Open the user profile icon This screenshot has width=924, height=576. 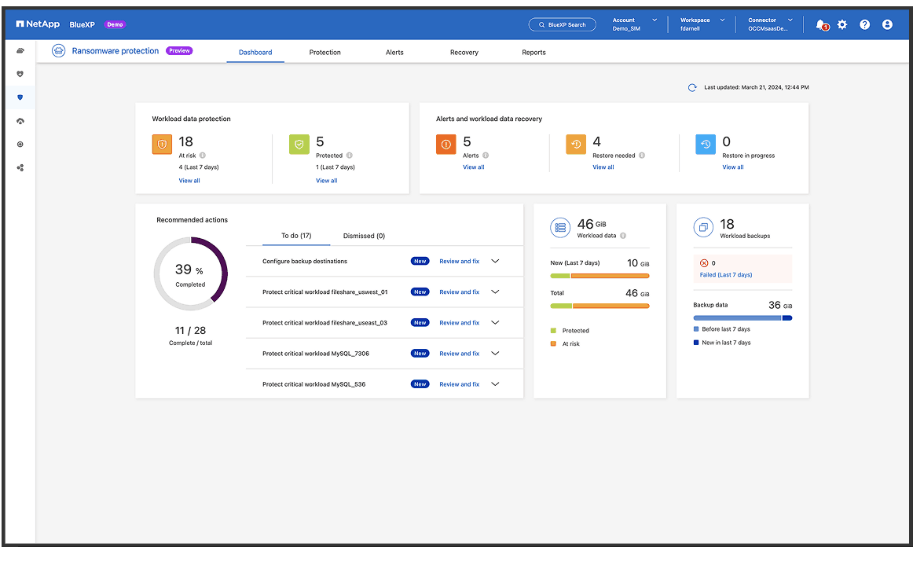tap(888, 25)
